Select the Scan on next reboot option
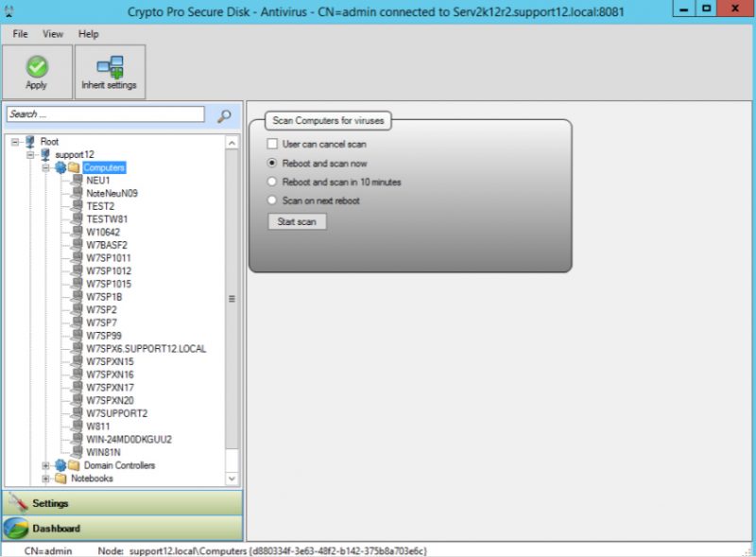This screenshot has width=756, height=557. 272,200
